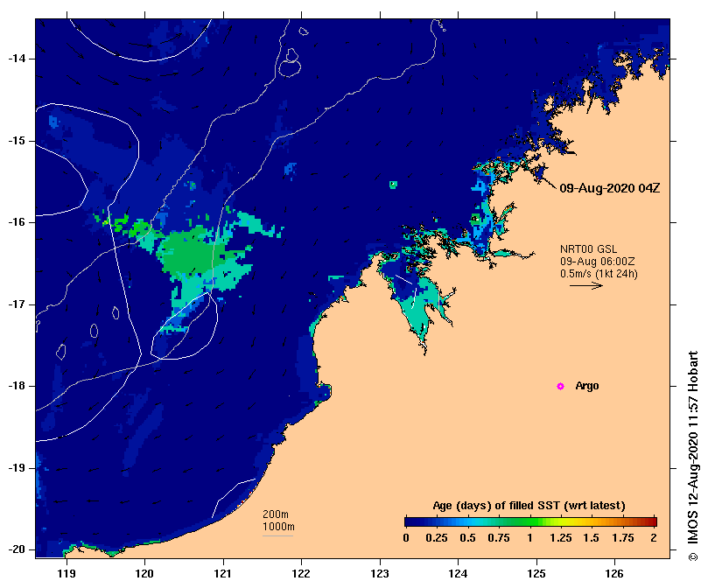This screenshot has width=708, height=588.
Task: Click the colorbar label '1.25'
Action: [x=560, y=538]
